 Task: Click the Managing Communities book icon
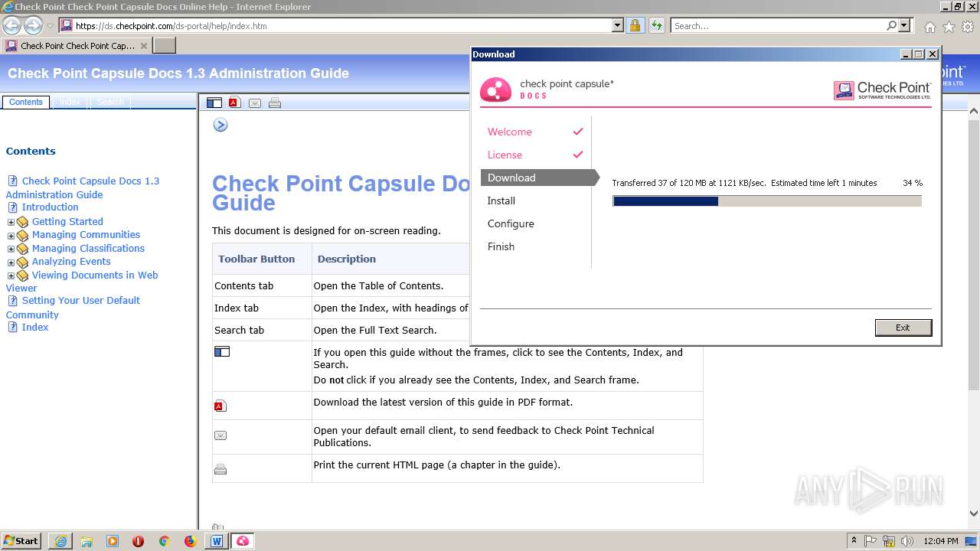(x=22, y=236)
